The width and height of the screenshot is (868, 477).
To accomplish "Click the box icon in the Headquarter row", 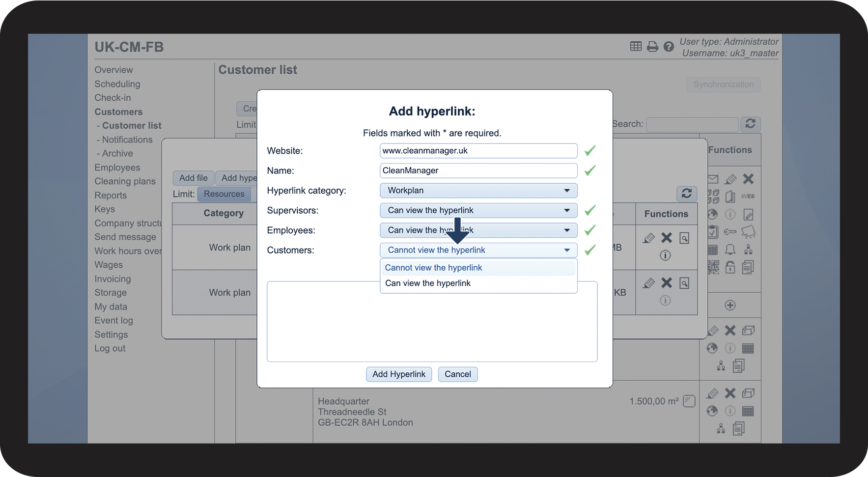I will point(748,393).
